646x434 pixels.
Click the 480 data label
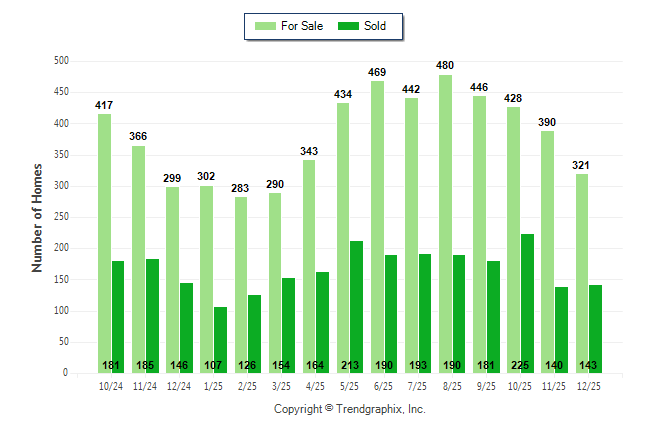[x=445, y=66]
